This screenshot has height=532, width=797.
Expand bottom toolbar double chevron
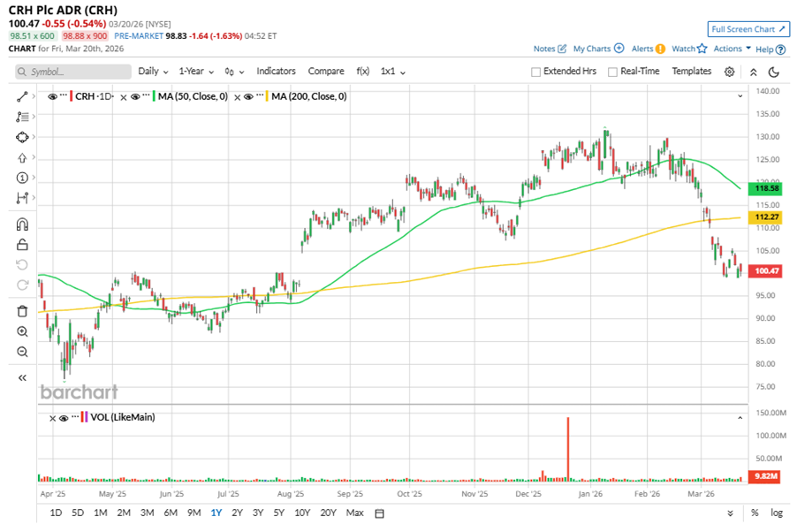(731, 513)
